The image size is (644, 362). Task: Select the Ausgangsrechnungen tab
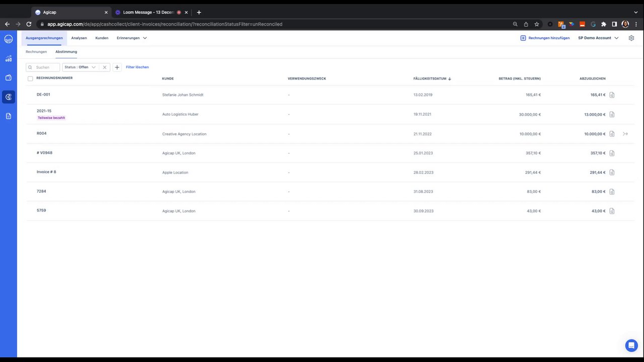tap(44, 38)
